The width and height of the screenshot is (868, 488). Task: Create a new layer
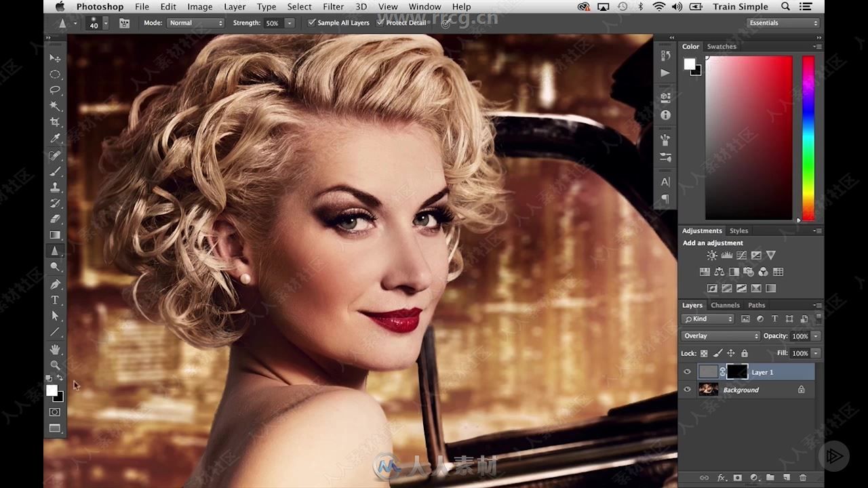(787, 478)
